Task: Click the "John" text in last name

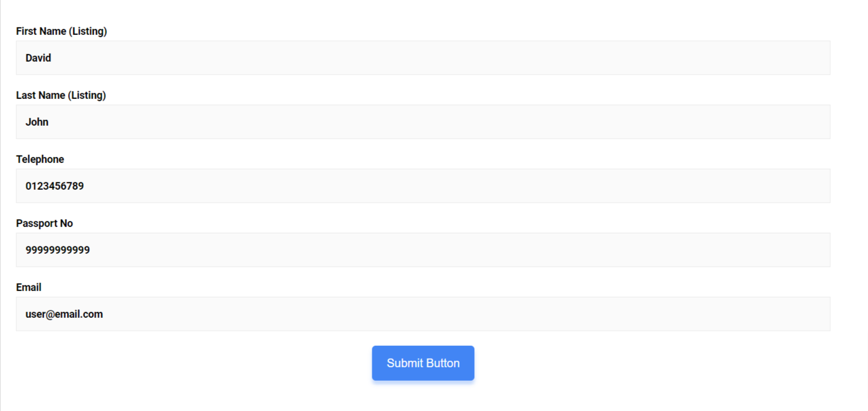Action: click(x=37, y=122)
